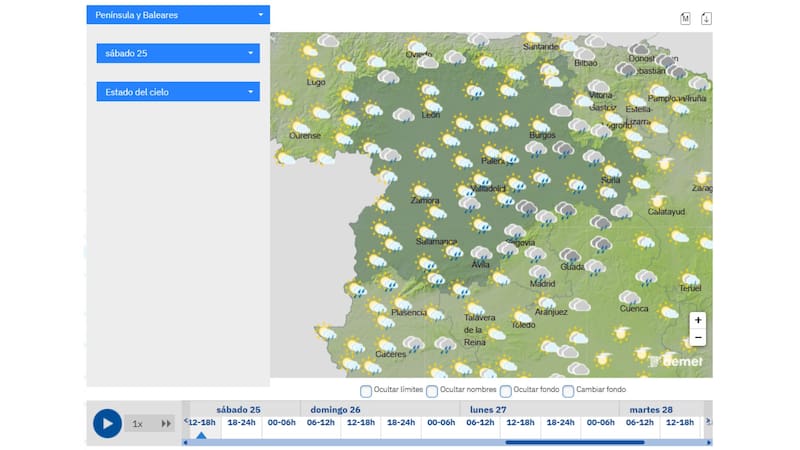
Task: Select lunes 27 00-06h time slot
Action: [441, 422]
